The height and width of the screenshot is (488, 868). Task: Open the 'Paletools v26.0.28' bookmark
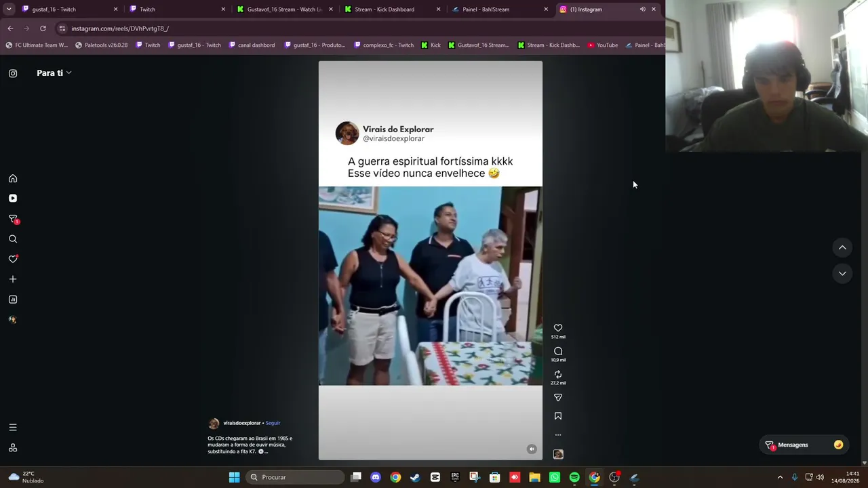(101, 45)
